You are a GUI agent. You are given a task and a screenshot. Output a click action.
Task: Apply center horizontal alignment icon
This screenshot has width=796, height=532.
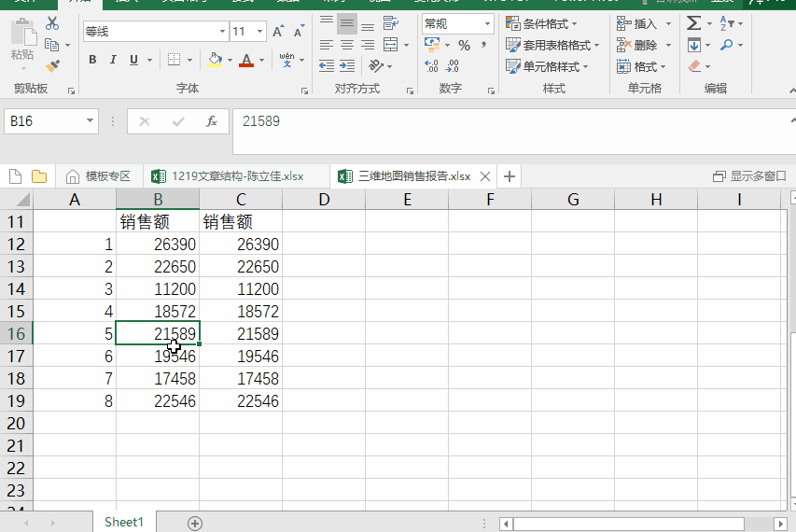click(347, 45)
